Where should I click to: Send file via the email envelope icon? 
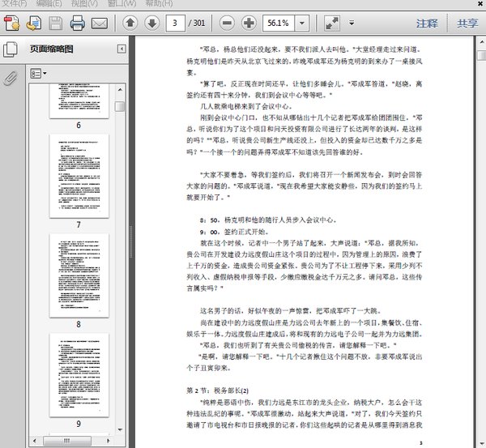100,23
